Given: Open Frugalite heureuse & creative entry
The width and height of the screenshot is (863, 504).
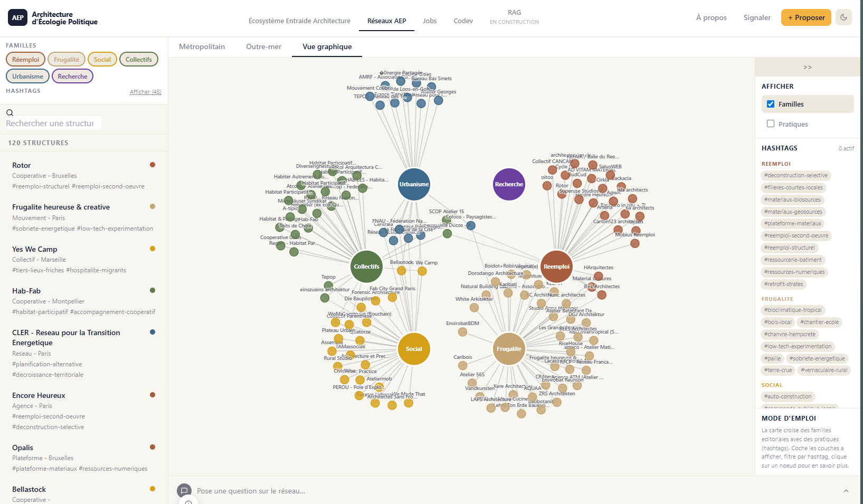Looking at the screenshot, I should 84,217.
